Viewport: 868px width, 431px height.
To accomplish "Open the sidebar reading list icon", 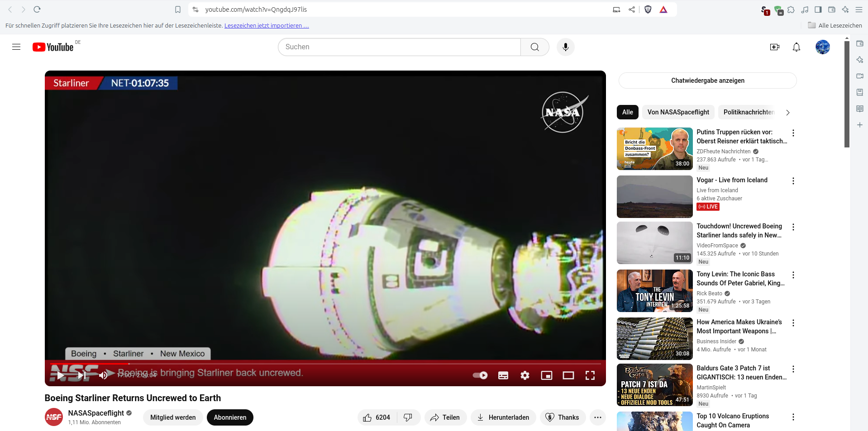I will (860, 109).
